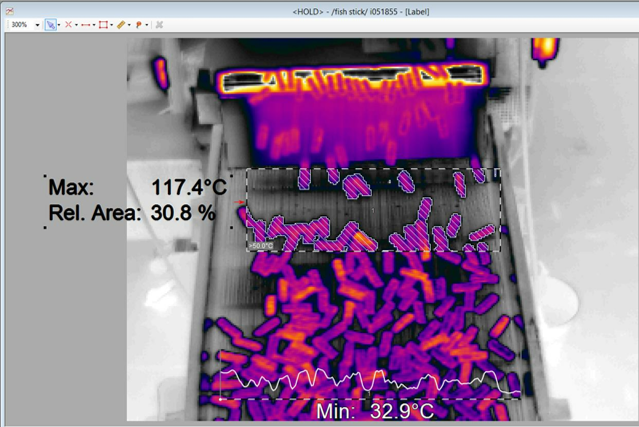Click the small red arrow marker beside region
Screen dimensions: 639x427
pos(240,203)
